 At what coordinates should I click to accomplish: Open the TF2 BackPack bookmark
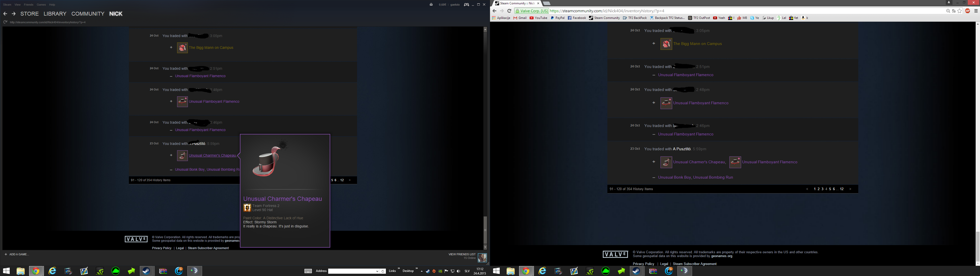tap(635, 18)
